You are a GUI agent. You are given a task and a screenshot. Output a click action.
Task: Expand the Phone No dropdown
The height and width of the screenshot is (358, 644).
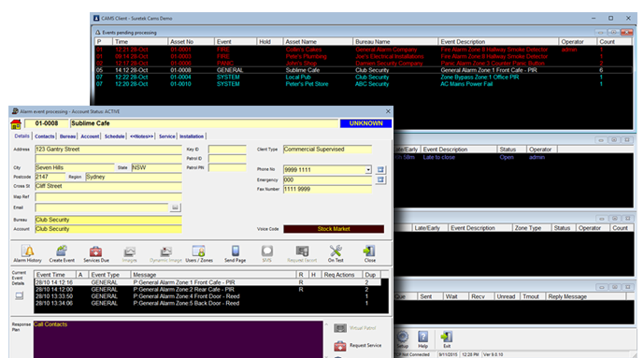(x=368, y=169)
